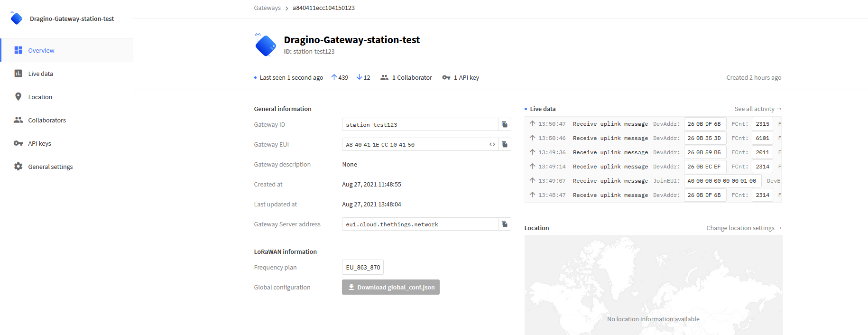Image resolution: width=868 pixels, height=335 pixels.
Task: Copy the Gateway ID value
Action: (505, 124)
